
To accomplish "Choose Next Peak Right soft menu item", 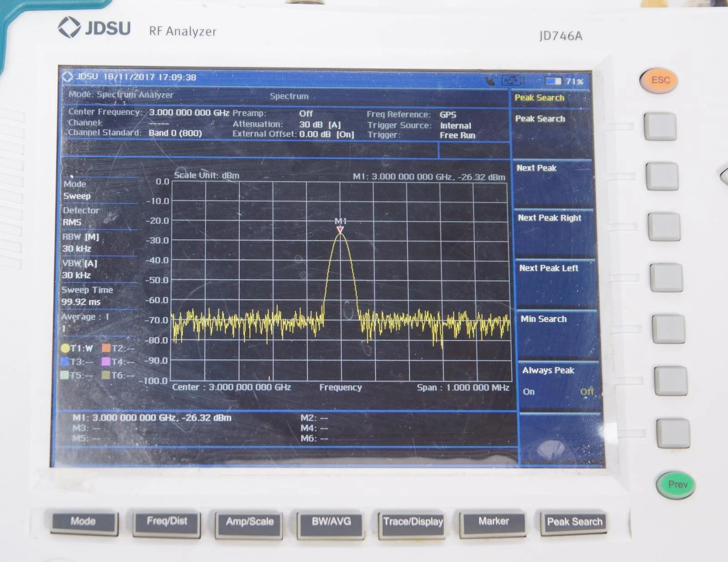I will [554, 233].
